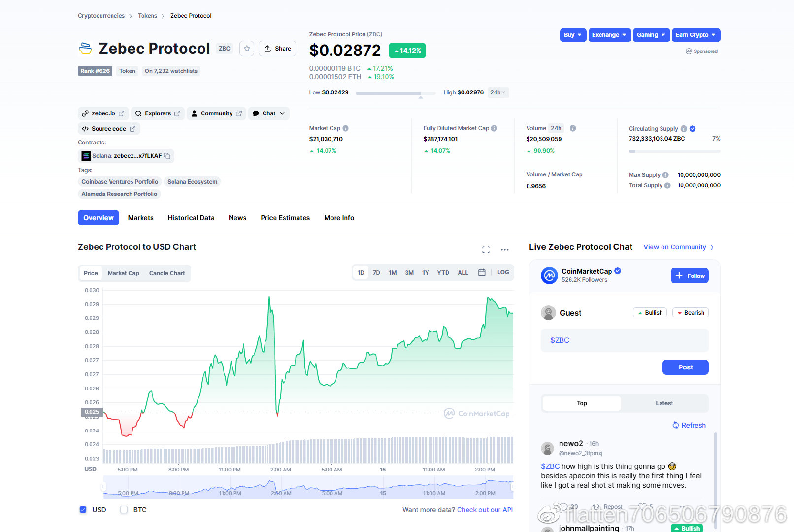Show Latest chat posts
Screen dimensions: 794x532
664,403
